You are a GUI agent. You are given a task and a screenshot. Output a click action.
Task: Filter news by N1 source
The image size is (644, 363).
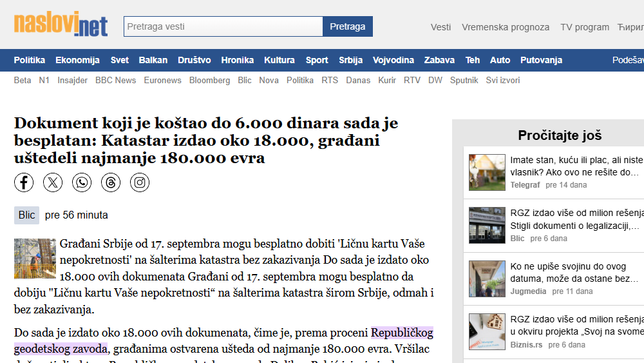44,80
